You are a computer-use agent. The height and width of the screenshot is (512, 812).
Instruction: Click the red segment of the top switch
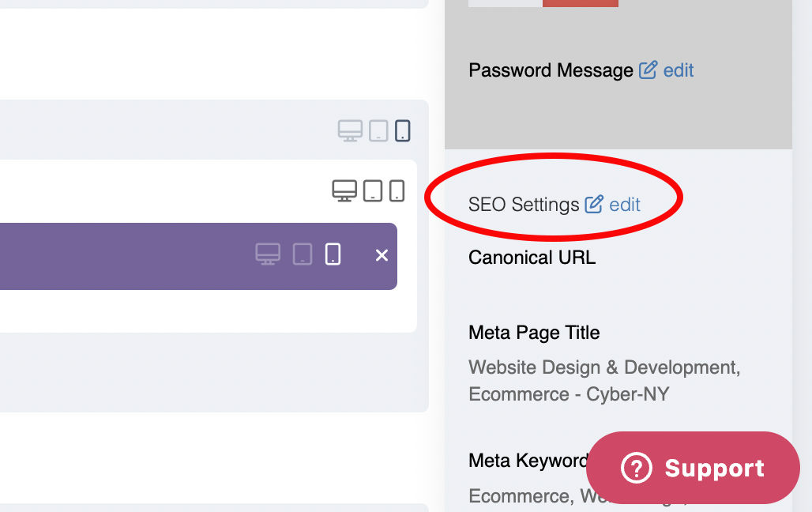point(580,2)
